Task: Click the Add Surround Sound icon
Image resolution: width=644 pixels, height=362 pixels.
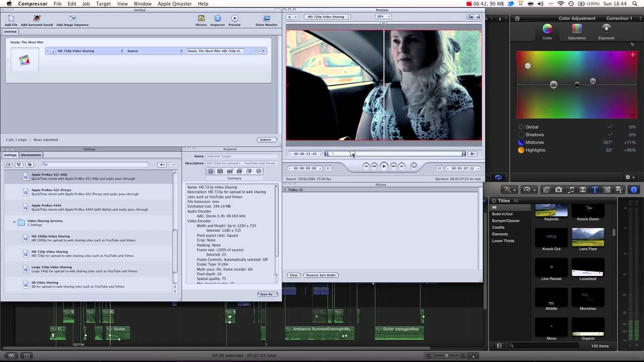Action: pos(37,19)
